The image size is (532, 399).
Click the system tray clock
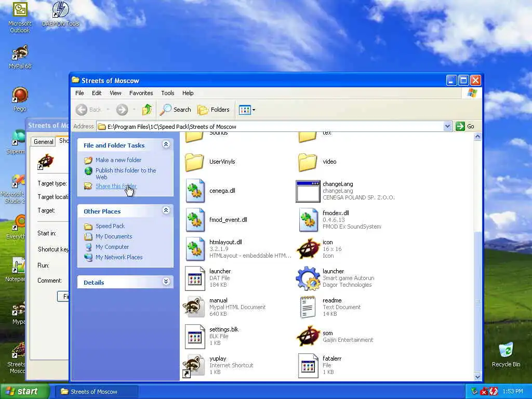[x=513, y=391]
